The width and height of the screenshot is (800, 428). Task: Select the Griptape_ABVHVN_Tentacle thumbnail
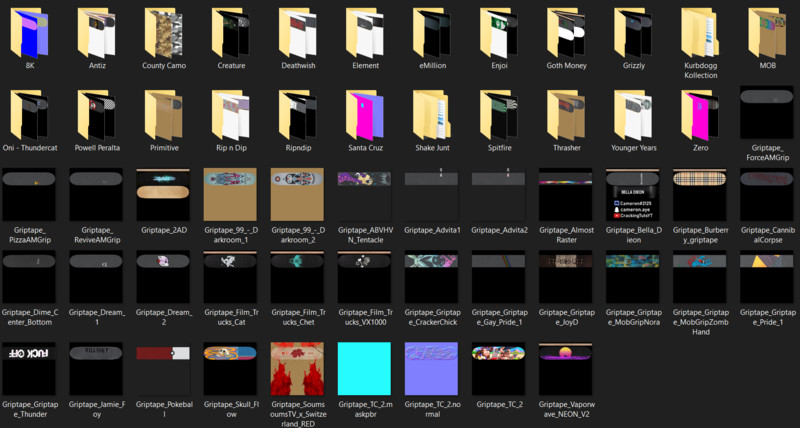(364, 195)
